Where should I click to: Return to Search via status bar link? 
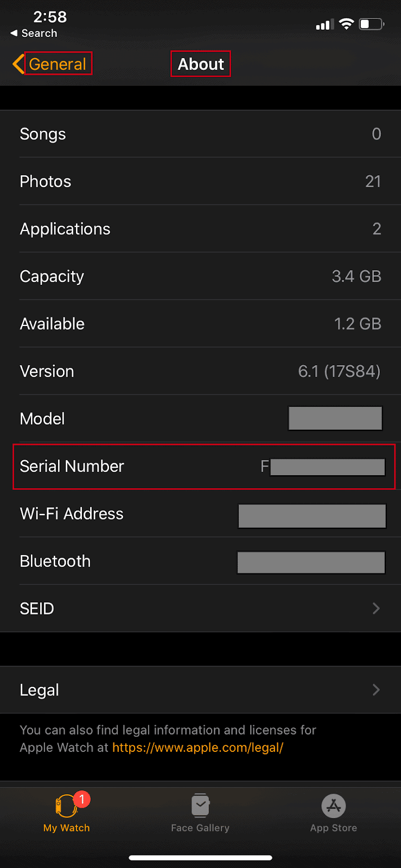tap(34, 33)
